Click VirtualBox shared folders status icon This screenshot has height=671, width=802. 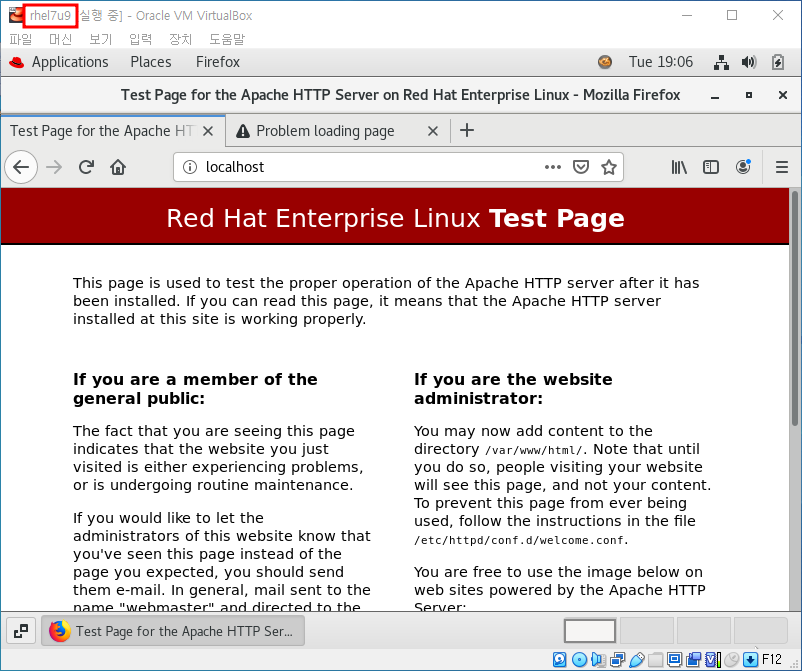point(656,660)
